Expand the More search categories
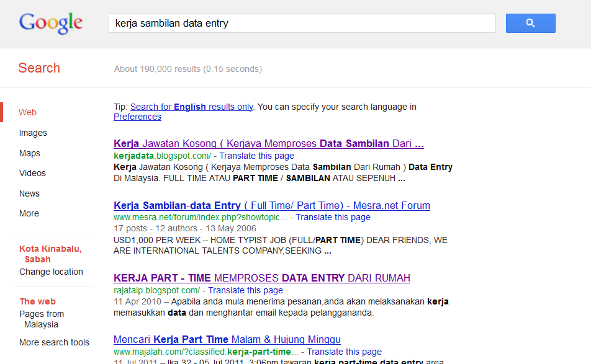The width and height of the screenshot is (591, 364). coord(29,213)
